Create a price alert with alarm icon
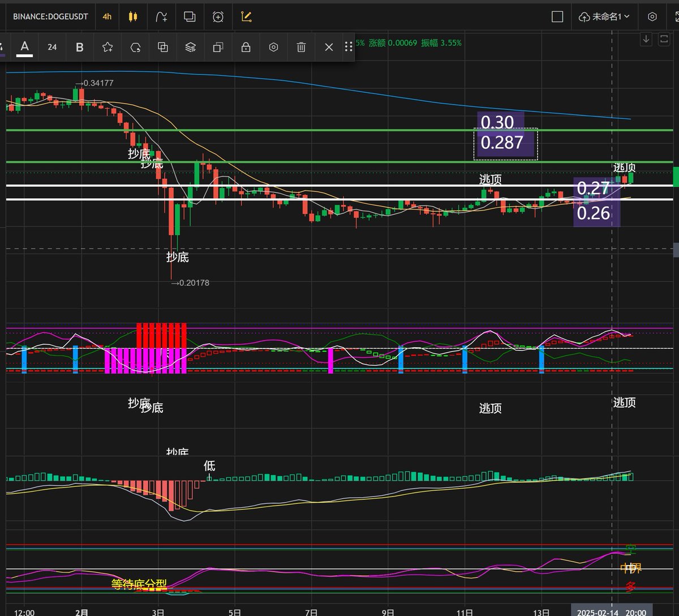This screenshot has width=679, height=616. pos(218,16)
